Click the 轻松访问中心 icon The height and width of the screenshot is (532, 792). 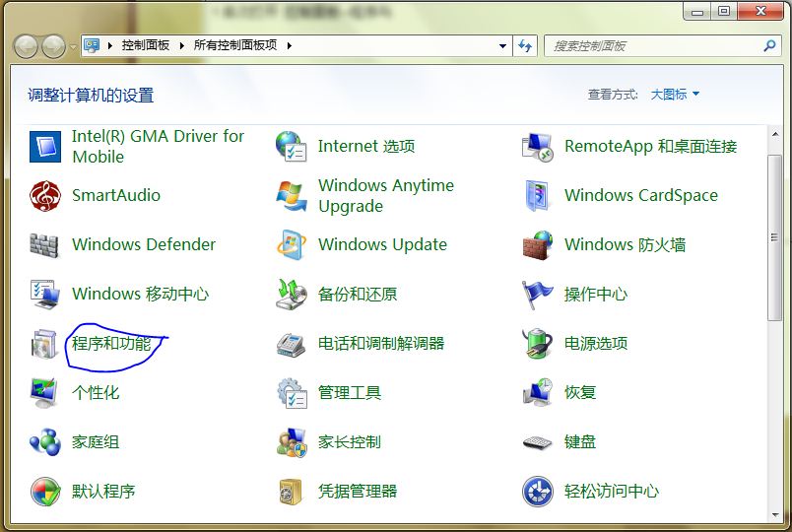coord(538,491)
